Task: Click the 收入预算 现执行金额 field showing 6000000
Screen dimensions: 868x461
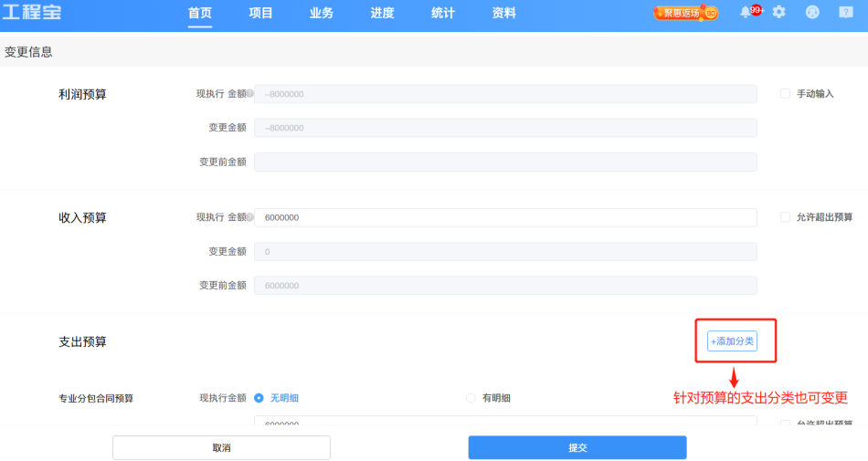Action: (x=505, y=217)
